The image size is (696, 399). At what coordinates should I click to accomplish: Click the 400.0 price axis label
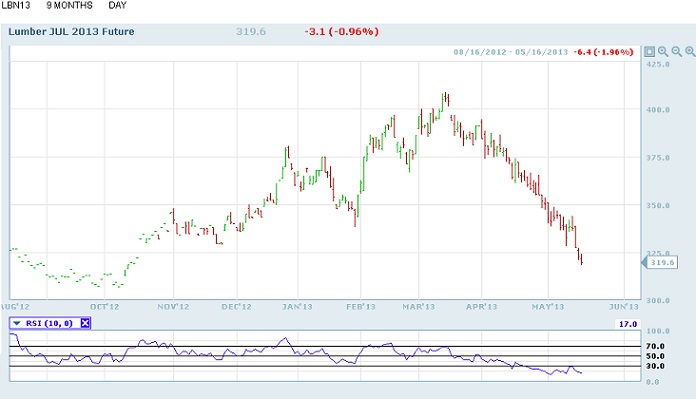(658, 110)
